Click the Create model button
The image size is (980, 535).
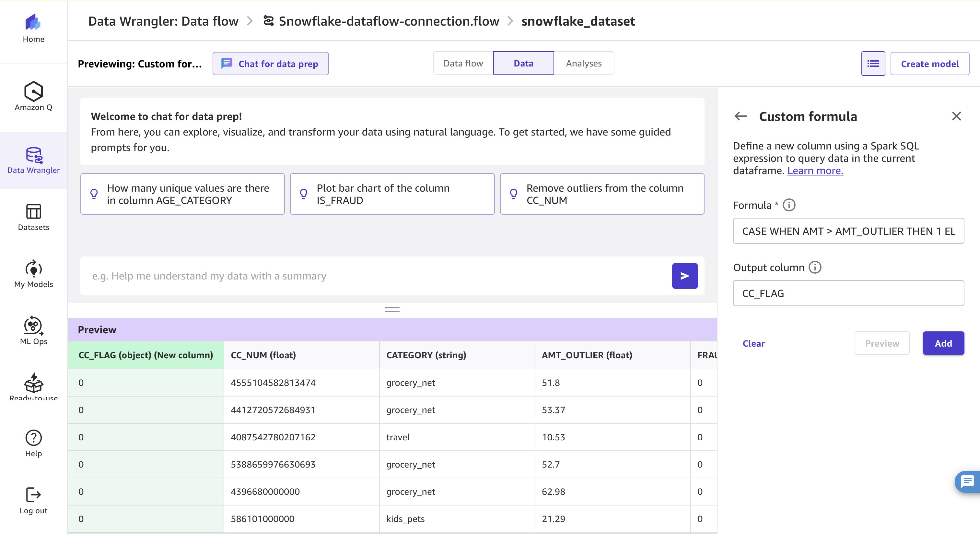click(x=930, y=64)
